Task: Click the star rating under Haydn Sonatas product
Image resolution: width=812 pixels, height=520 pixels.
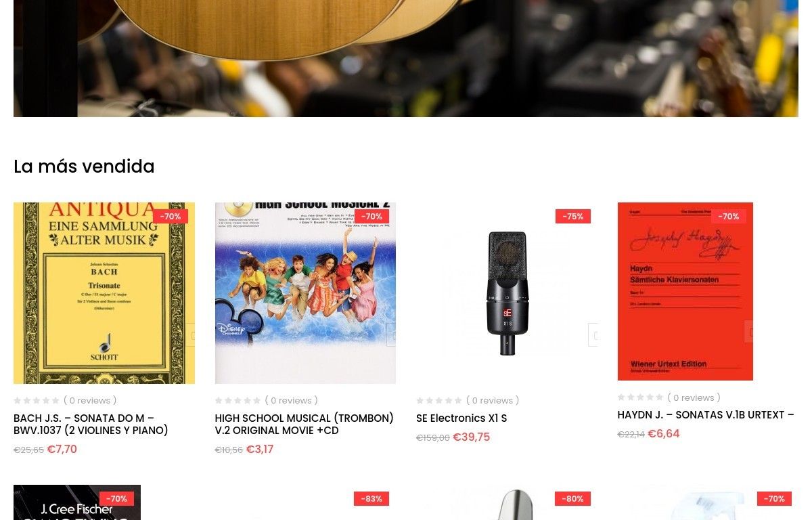Action: tap(640, 397)
